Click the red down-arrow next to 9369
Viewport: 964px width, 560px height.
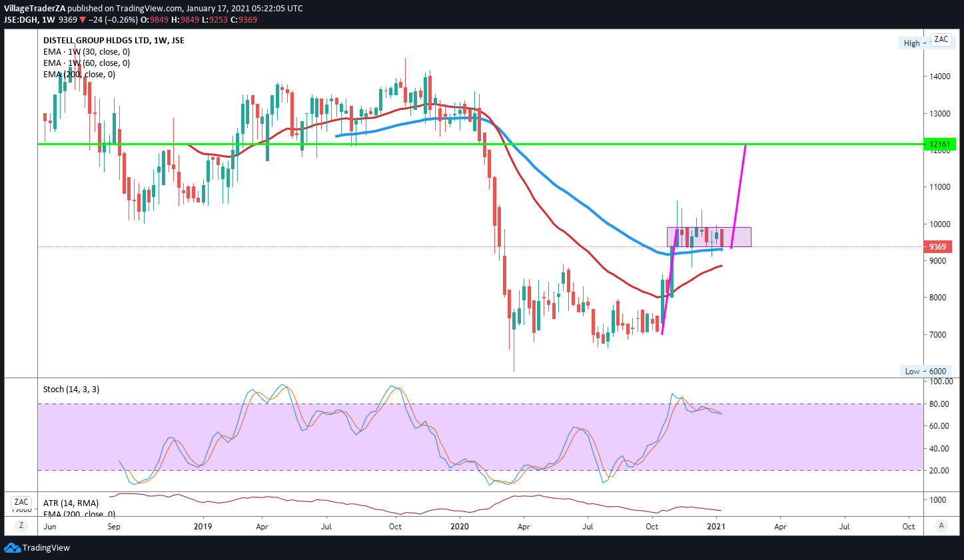click(x=83, y=20)
